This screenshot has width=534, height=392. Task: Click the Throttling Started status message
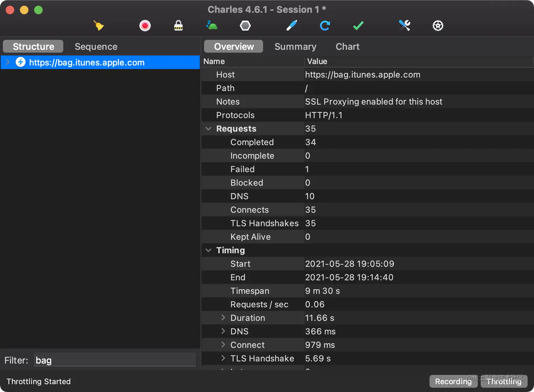(38, 381)
